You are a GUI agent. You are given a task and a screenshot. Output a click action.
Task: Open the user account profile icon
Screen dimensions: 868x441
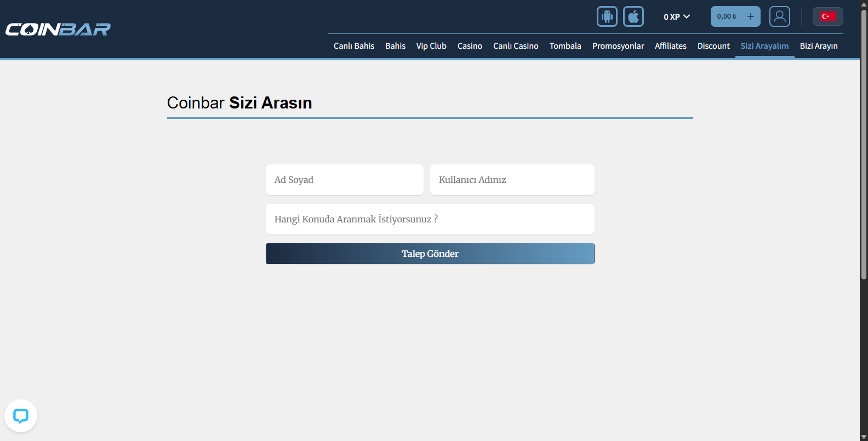pos(779,16)
